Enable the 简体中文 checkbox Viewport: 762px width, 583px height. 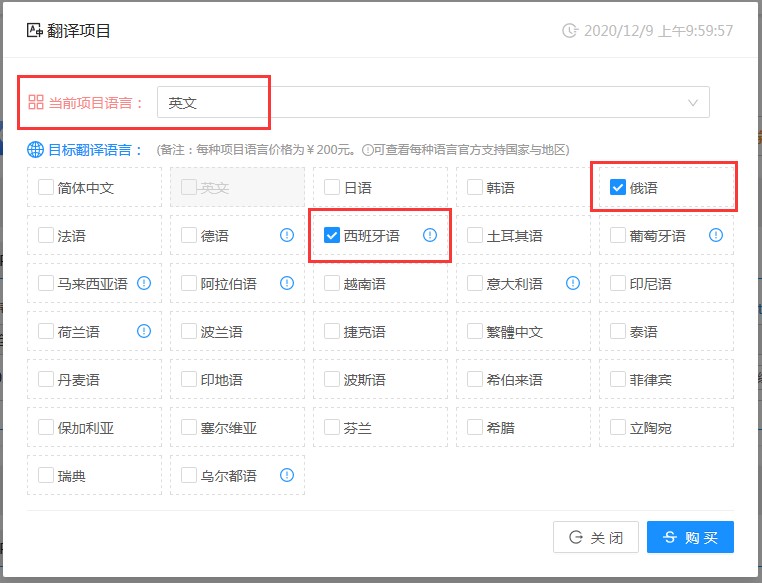pos(46,188)
